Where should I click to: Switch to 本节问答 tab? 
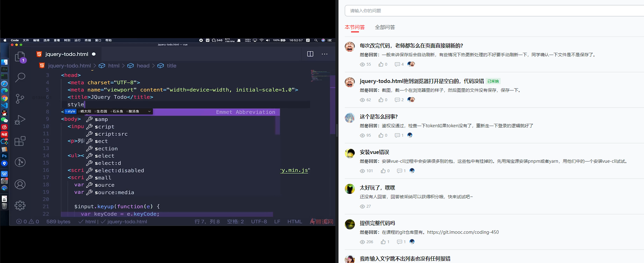[355, 27]
